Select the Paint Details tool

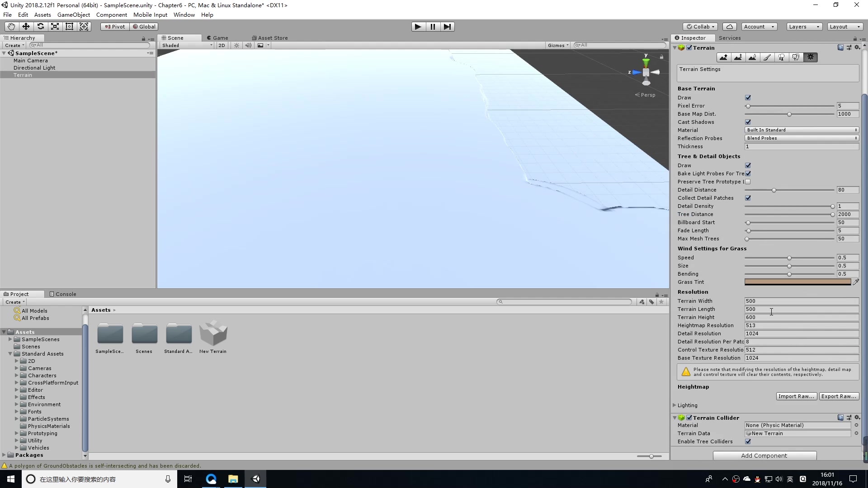pos(796,56)
